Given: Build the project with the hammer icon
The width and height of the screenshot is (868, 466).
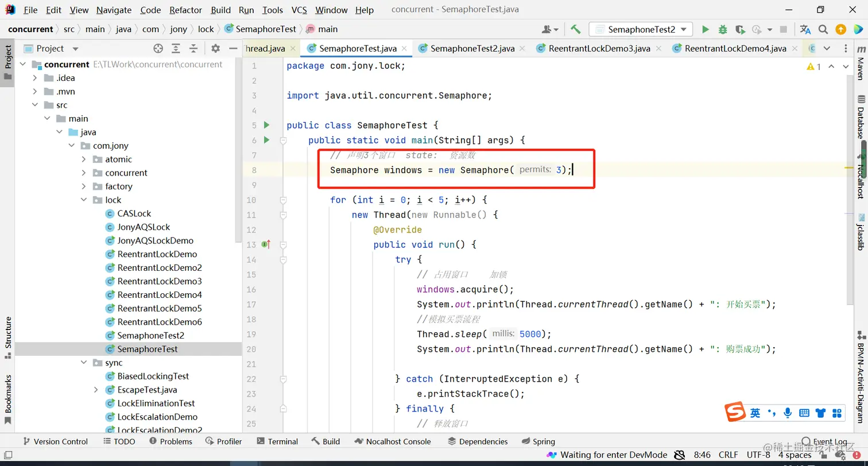Looking at the screenshot, I should [x=575, y=29].
